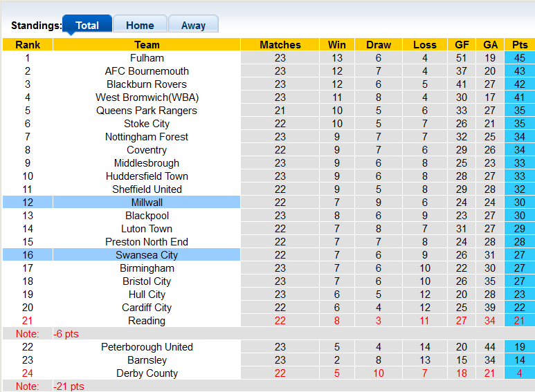Click the Win column header
Screen dimensions: 535x392
(x=337, y=45)
